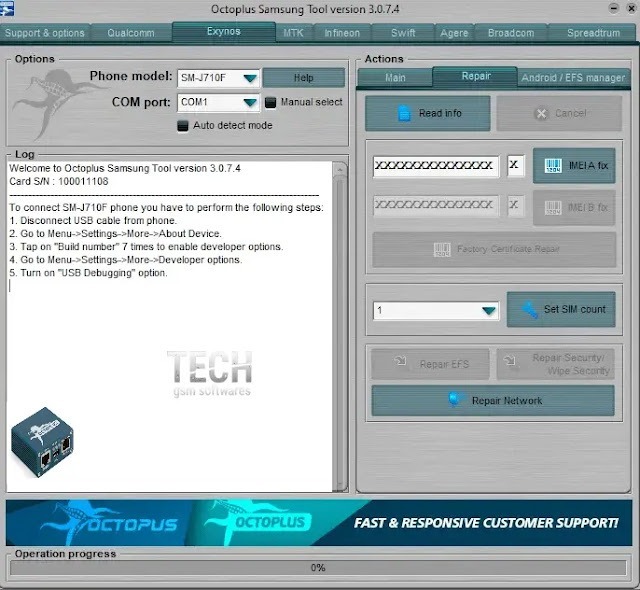The image size is (640, 590).
Task: Click the Repair Network button
Action: point(493,401)
